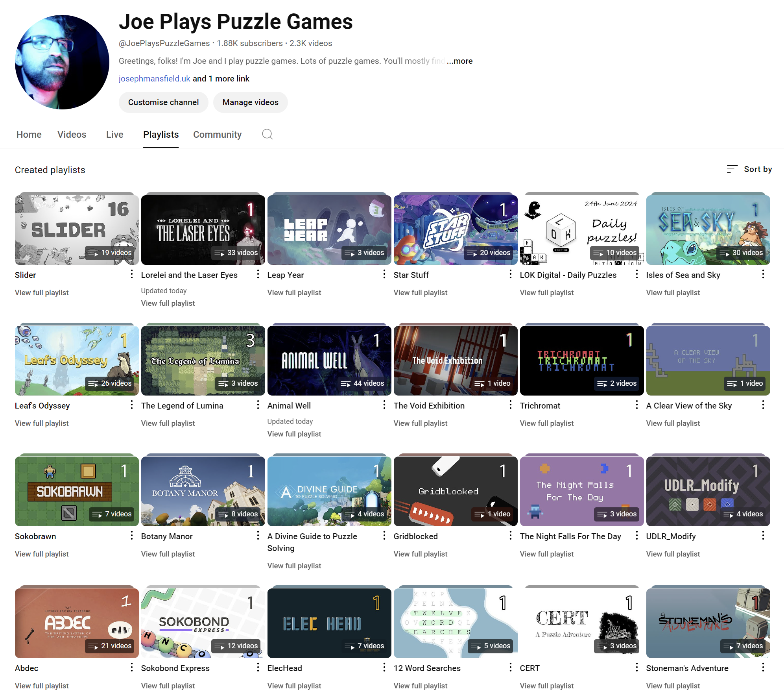View full playlist for Lorelei and the Laser Eyes
This screenshot has height=699, width=784.
click(168, 303)
